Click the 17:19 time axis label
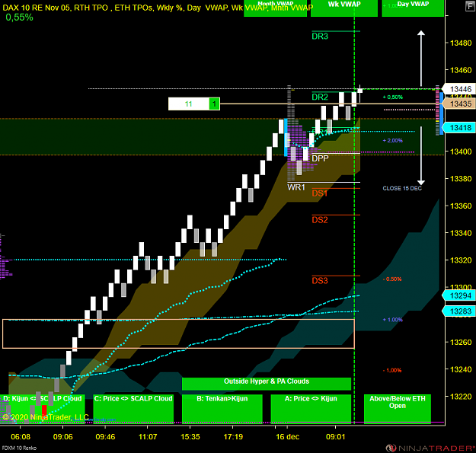The height and width of the screenshot is (453, 476). coord(233,437)
